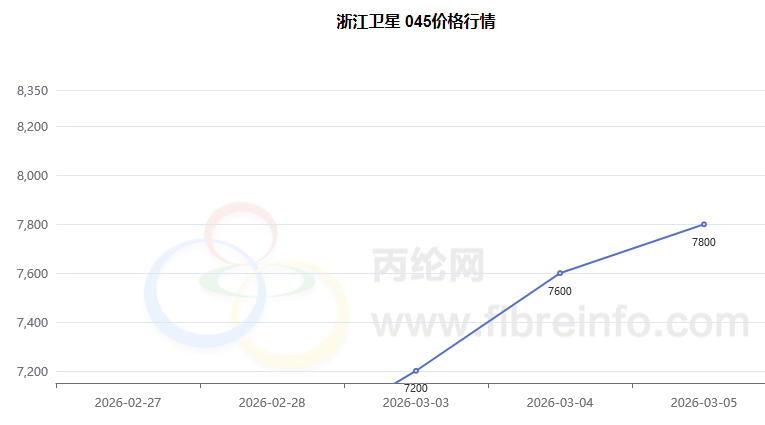Click the 丙纶网 watermark text
765x425 pixels.
click(428, 266)
